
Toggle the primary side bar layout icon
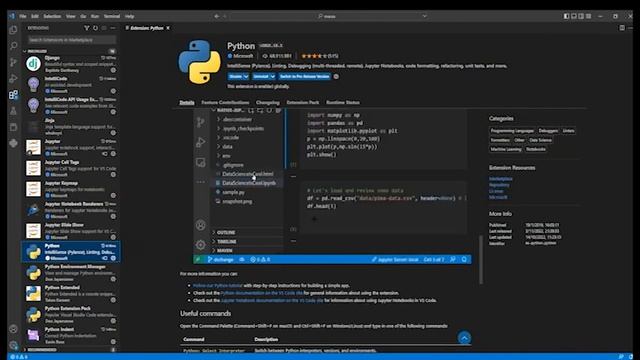click(566, 16)
